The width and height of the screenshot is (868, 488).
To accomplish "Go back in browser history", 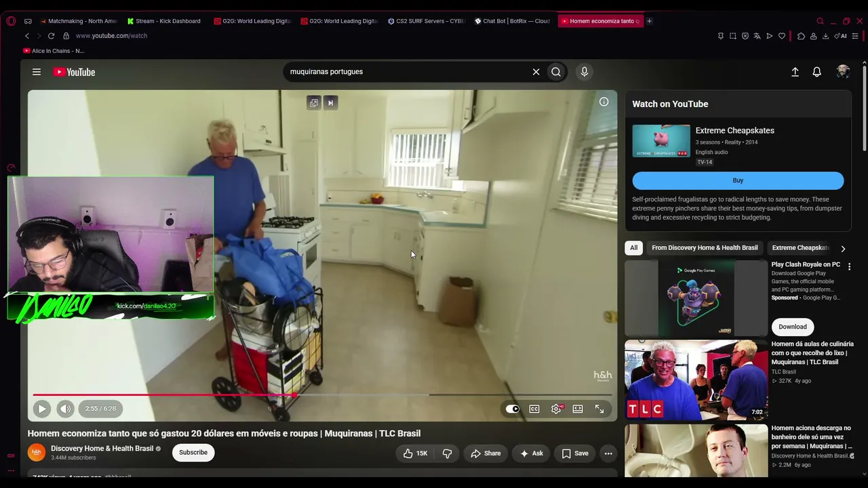I will click(x=27, y=36).
